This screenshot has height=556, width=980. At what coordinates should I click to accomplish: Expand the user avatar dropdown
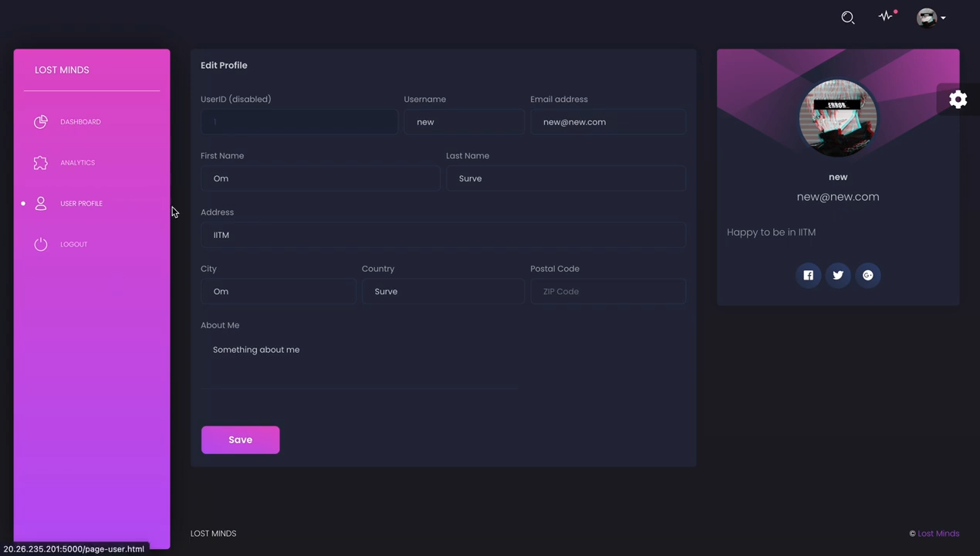[x=932, y=17]
